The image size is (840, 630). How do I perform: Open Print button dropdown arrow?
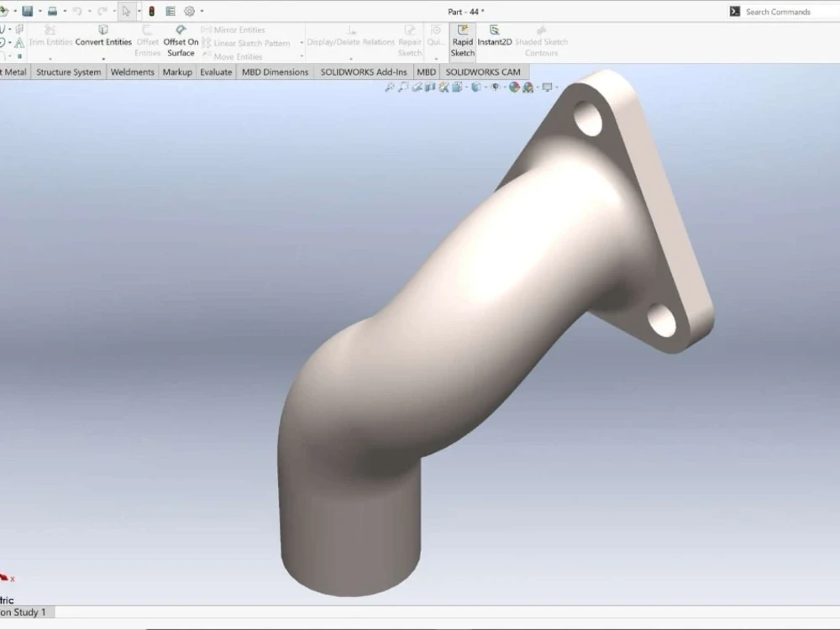(65, 11)
